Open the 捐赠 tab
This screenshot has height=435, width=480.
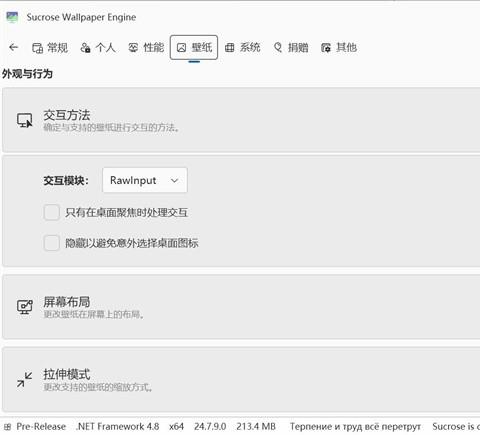[x=291, y=48]
